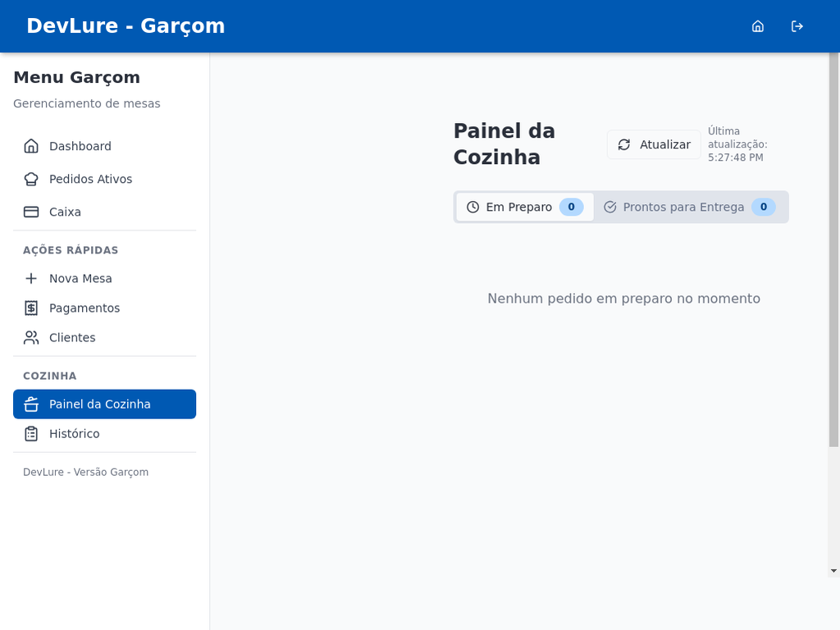Screen dimensions: 840x630
Task: Click the Pagamentos receipt icon
Action: click(x=31, y=308)
